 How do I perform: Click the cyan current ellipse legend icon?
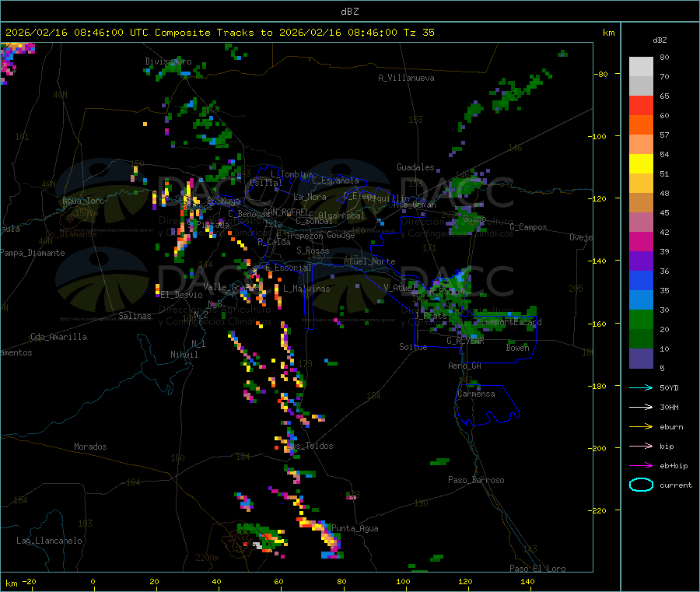tap(641, 485)
